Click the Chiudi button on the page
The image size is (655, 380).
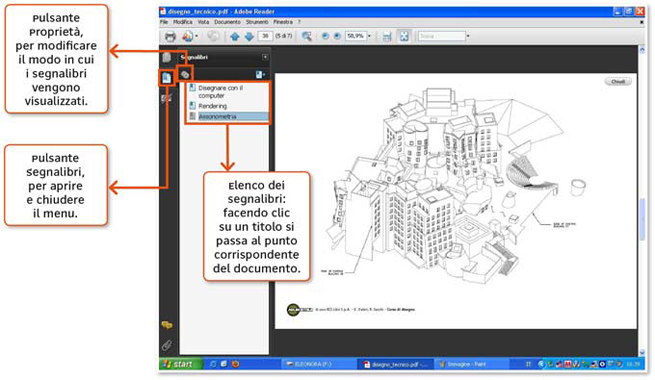tap(618, 81)
